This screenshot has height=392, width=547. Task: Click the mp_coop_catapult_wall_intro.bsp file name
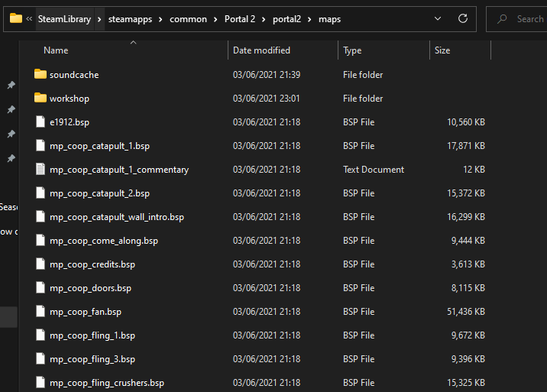click(x=117, y=217)
